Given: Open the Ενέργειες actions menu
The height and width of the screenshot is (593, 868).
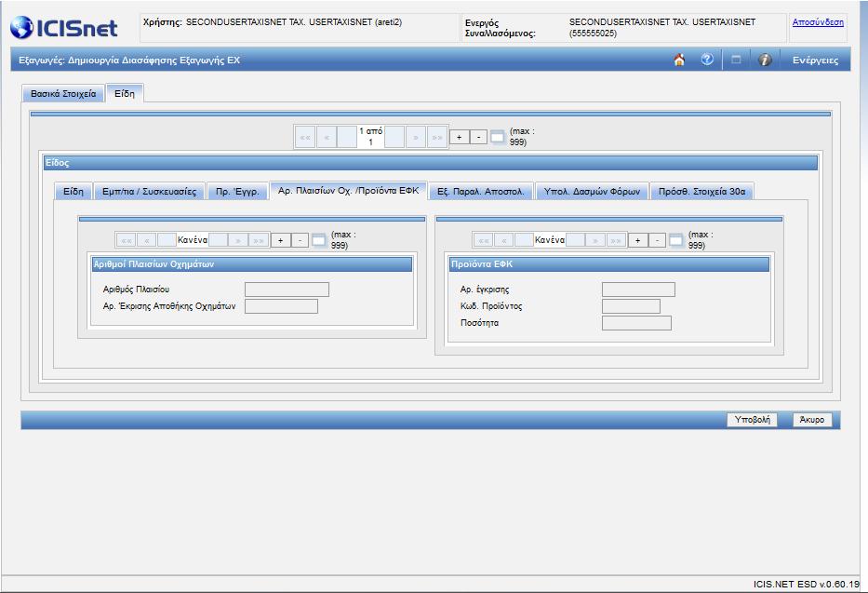Looking at the screenshot, I should pos(815,61).
